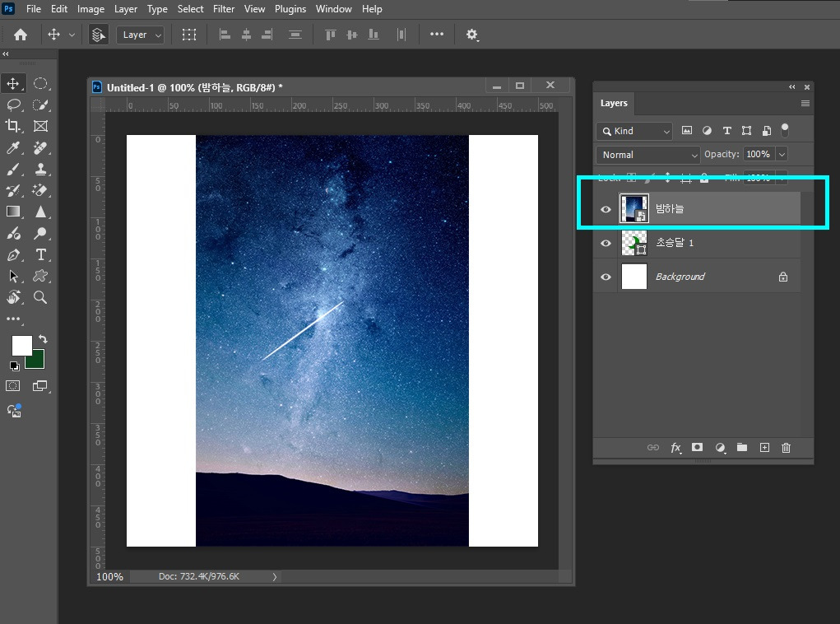Viewport: 840px width, 624px height.
Task: Select the Zoom tool in toolbox
Action: point(40,297)
